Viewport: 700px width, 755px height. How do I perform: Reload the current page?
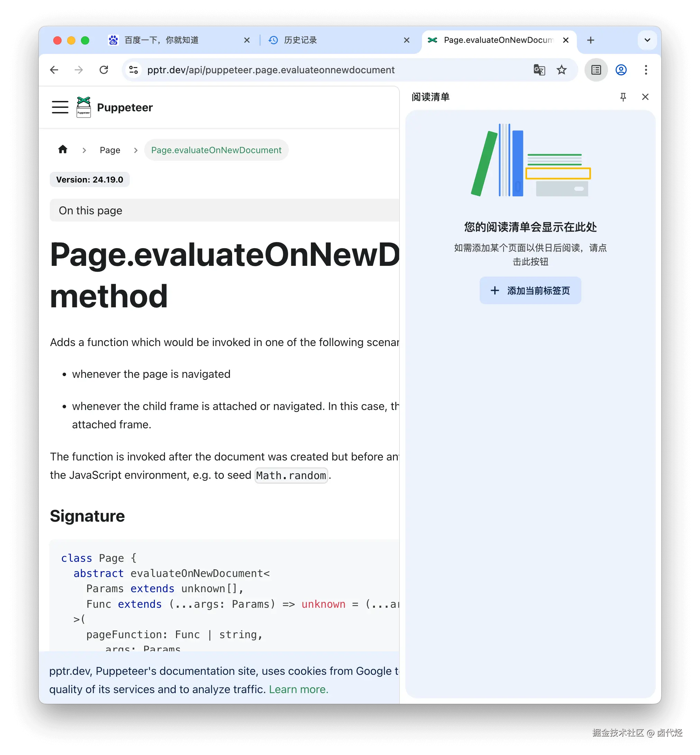tap(104, 70)
